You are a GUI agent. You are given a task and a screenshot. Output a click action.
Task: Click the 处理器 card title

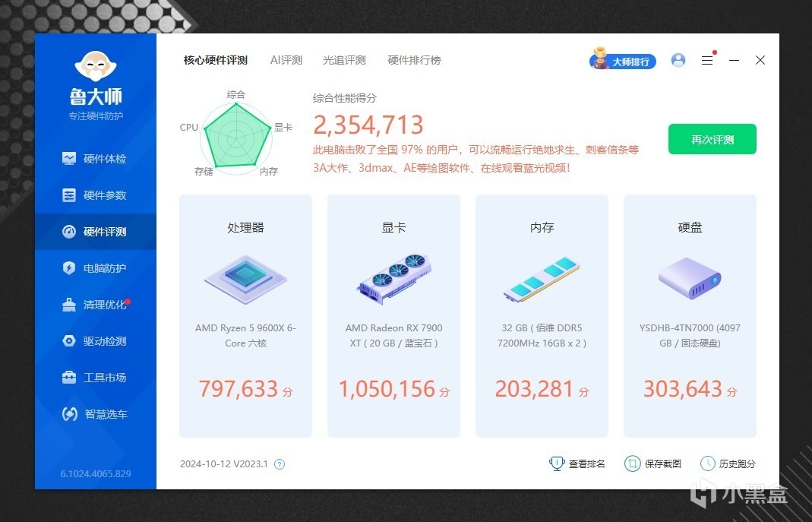(245, 227)
